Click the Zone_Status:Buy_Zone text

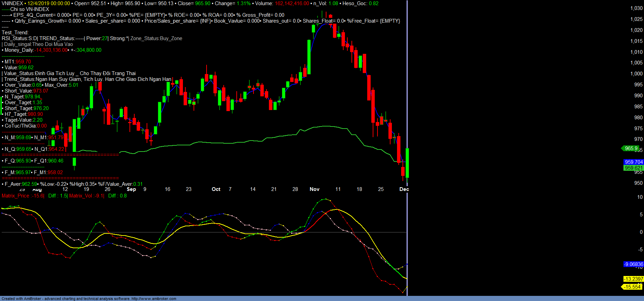[156, 38]
